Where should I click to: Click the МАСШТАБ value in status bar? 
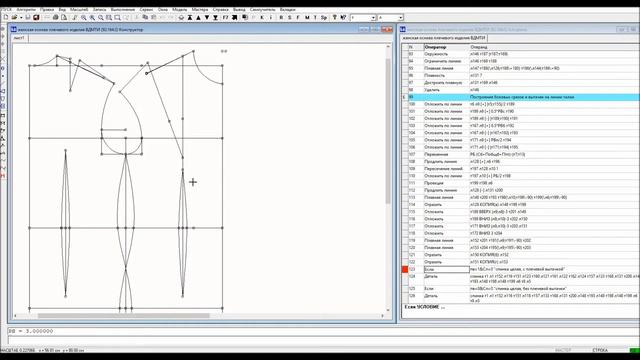(18, 350)
